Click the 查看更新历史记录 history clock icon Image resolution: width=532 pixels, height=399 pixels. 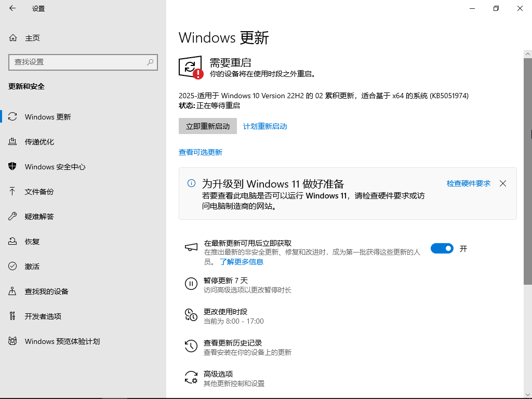coord(191,346)
